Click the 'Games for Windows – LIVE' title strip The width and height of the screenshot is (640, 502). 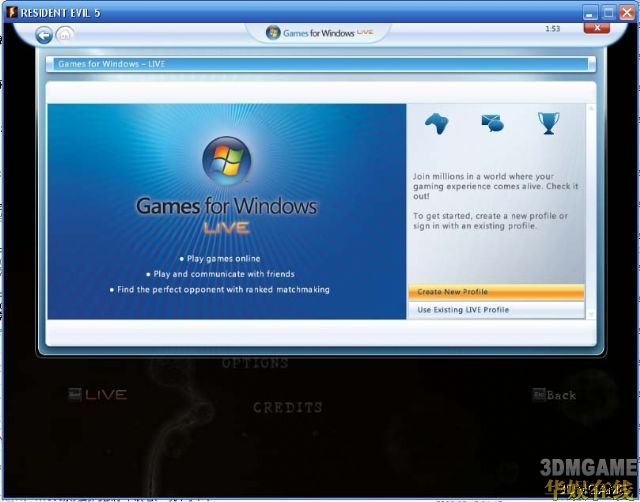coord(320,64)
